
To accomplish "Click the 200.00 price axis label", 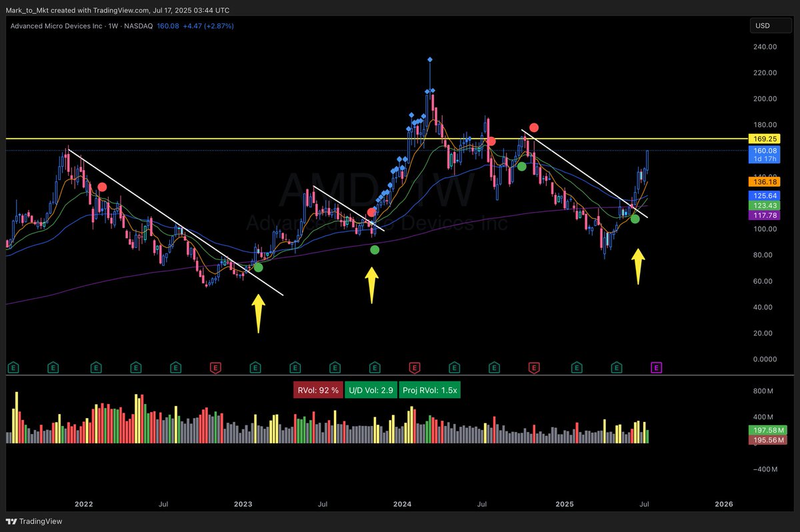I will point(765,99).
